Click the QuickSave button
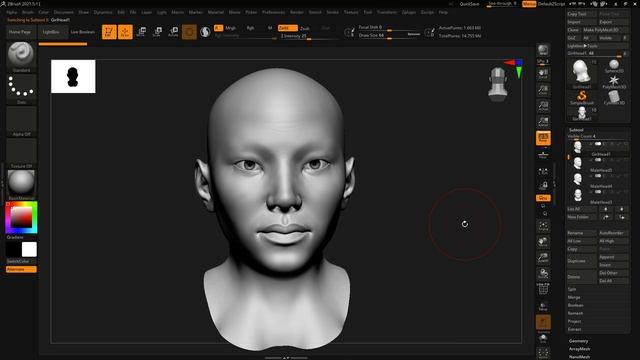Screen dimensions: 640x360 pos(469,4)
